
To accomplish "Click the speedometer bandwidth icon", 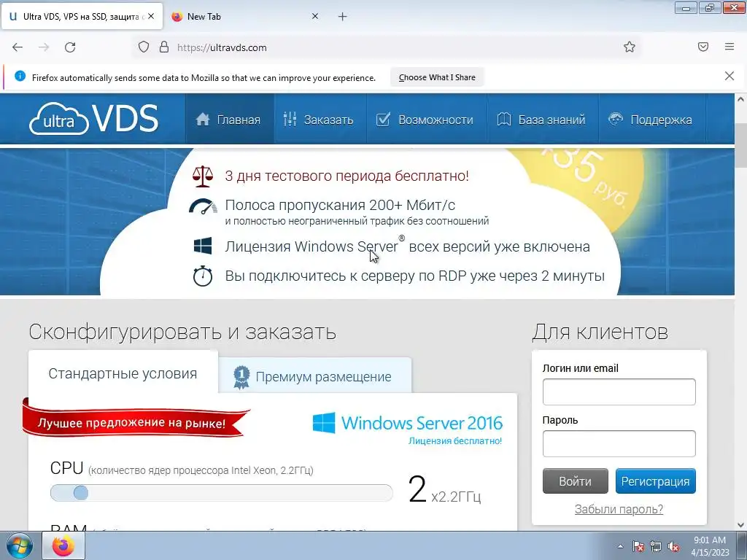I will pyautogui.click(x=203, y=206).
